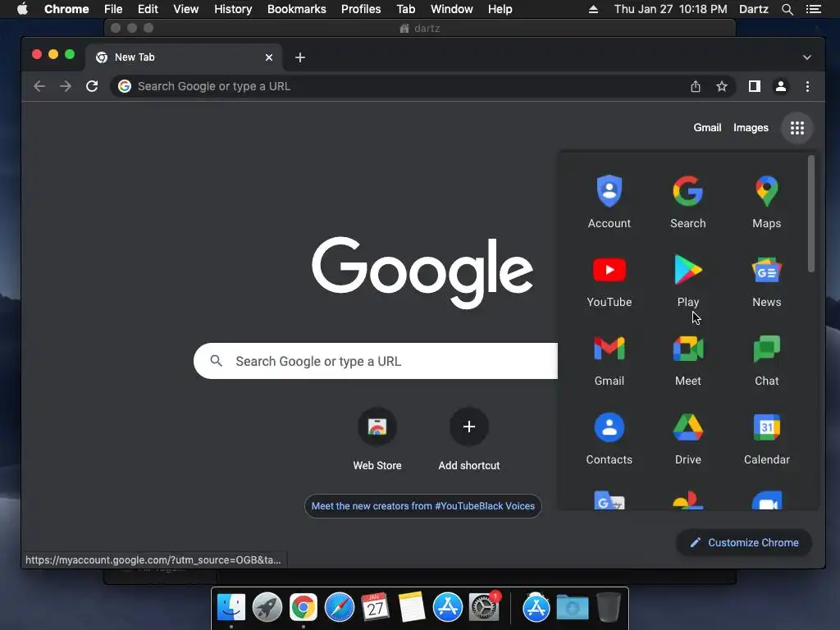Screen dimensions: 840x630
Task: Open System Preferences from the Dock
Action: click(484, 607)
